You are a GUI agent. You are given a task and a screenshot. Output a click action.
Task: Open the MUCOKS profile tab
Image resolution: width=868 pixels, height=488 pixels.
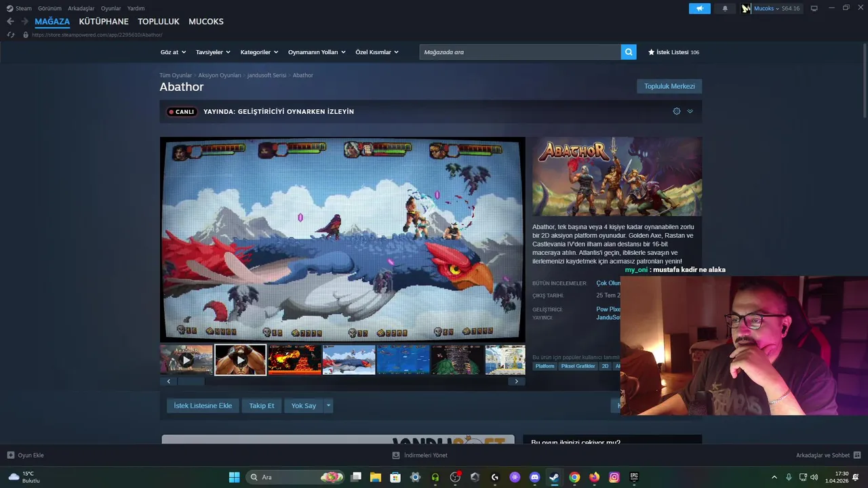point(206,22)
